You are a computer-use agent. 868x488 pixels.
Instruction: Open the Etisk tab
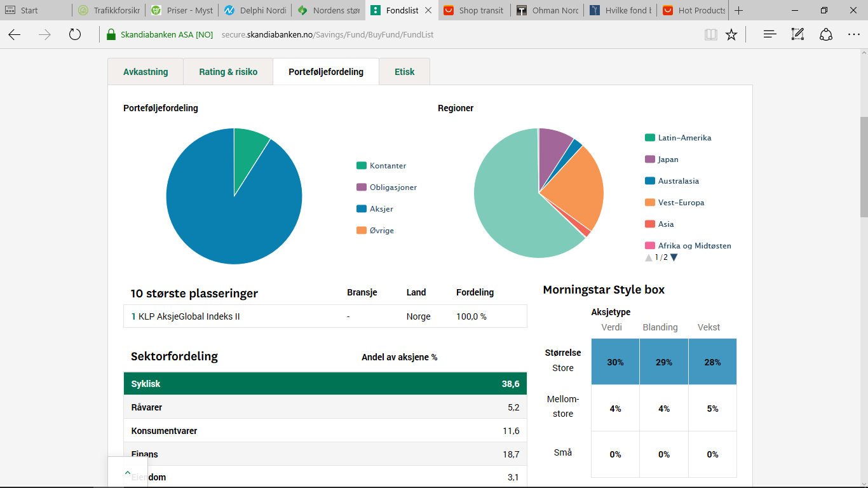pyautogui.click(x=404, y=72)
